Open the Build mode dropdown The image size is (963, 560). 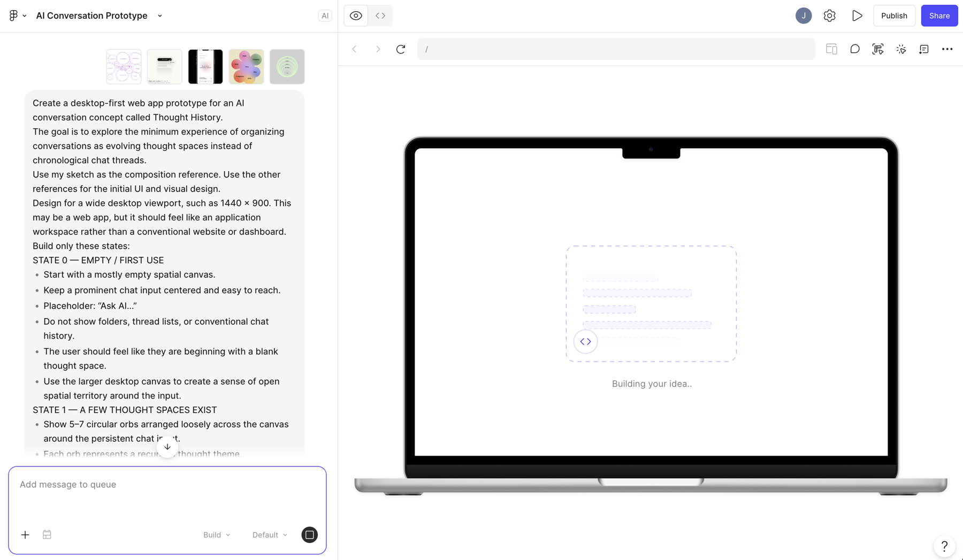tap(217, 535)
